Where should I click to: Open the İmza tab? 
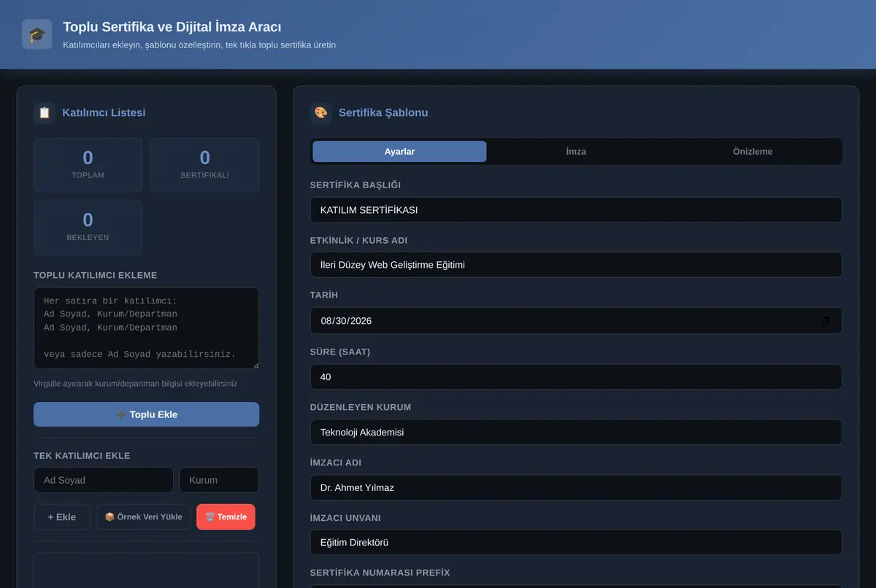pyautogui.click(x=576, y=151)
